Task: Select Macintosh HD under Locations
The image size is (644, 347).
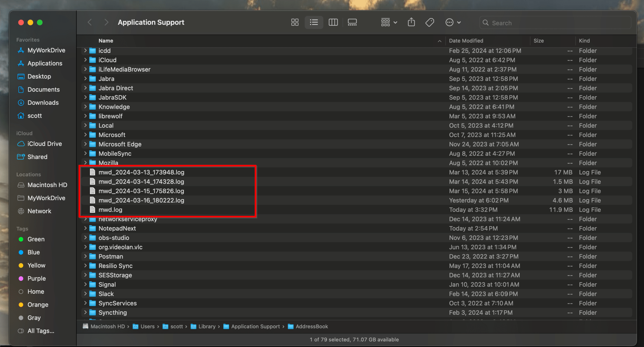Action: (47, 185)
